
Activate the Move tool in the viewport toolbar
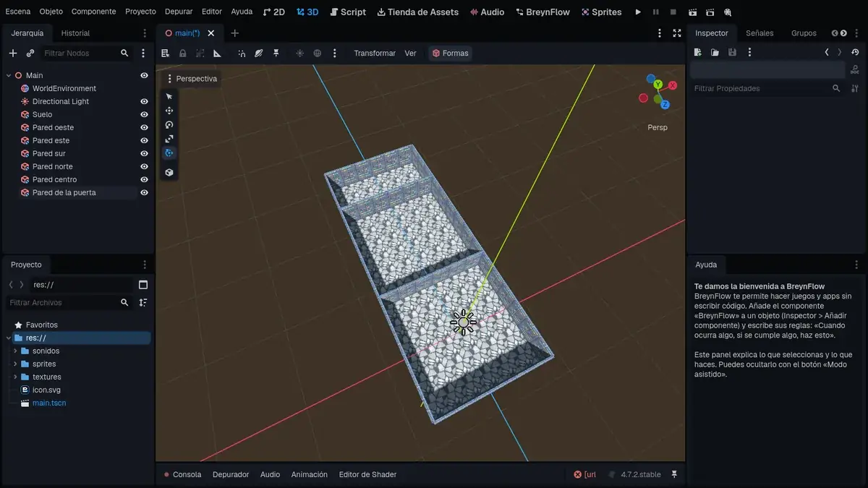[x=169, y=111]
